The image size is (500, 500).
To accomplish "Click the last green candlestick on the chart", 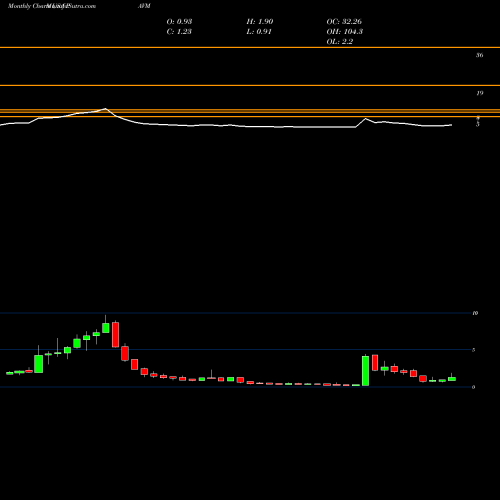I will [x=452, y=379].
